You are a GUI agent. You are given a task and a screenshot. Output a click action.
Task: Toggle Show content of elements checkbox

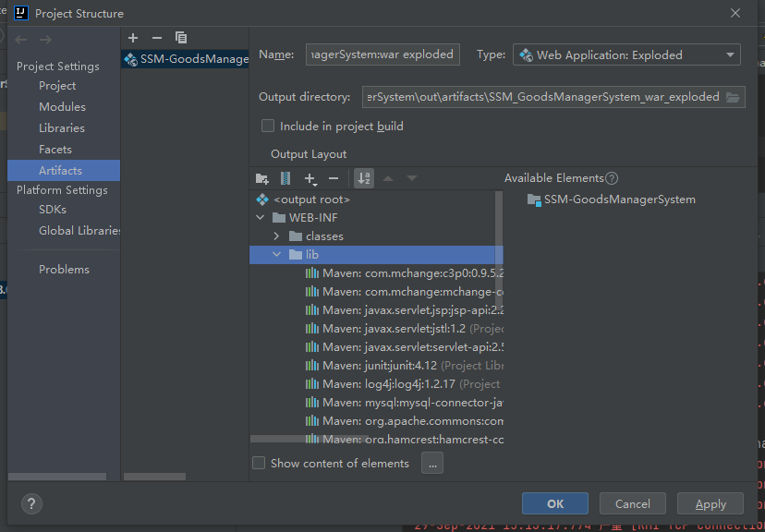point(259,463)
